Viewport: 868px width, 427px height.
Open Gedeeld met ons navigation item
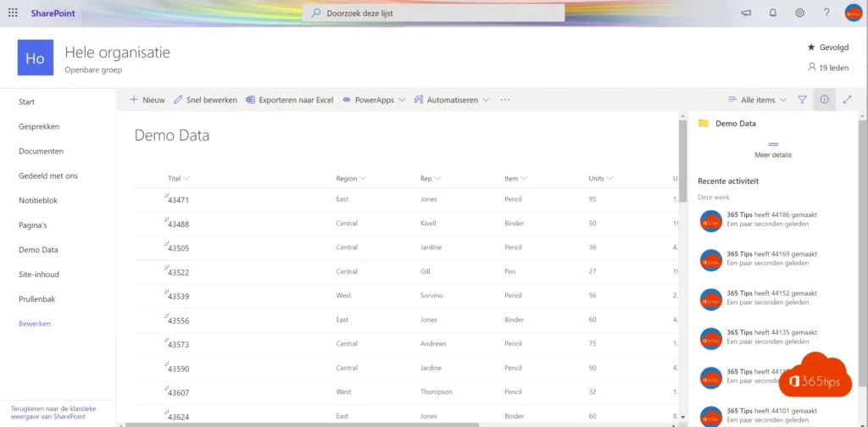[48, 176]
